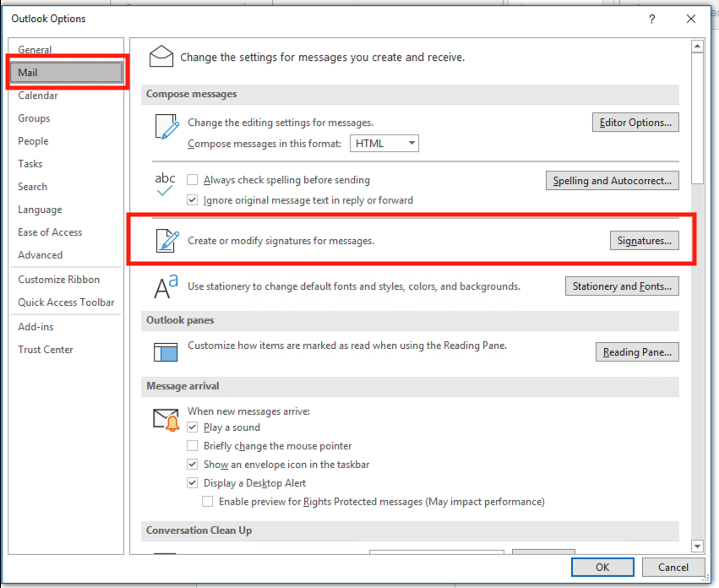Go to Advanced options
Image resolution: width=719 pixels, height=588 pixels.
pyautogui.click(x=66, y=255)
